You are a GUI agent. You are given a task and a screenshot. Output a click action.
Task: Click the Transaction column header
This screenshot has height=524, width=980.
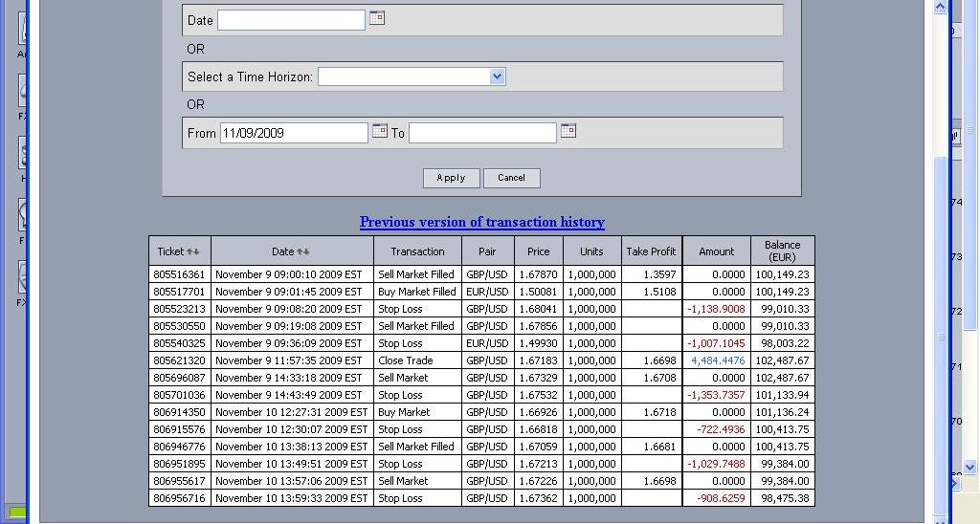tap(417, 251)
